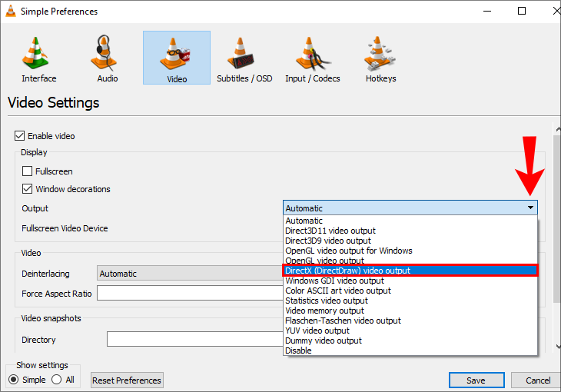The height and width of the screenshot is (392, 561).
Task: Choose Disable in the output list
Action: point(410,350)
